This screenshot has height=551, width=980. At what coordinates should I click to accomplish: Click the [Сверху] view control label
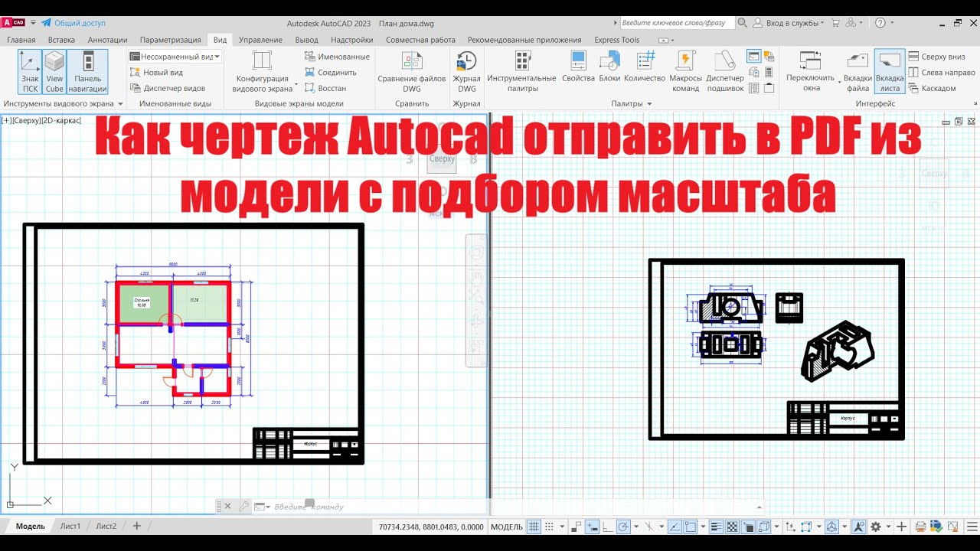[x=25, y=120]
